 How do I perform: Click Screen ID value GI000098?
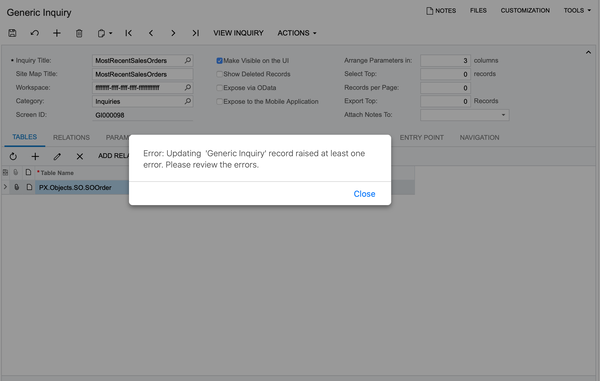[110, 115]
